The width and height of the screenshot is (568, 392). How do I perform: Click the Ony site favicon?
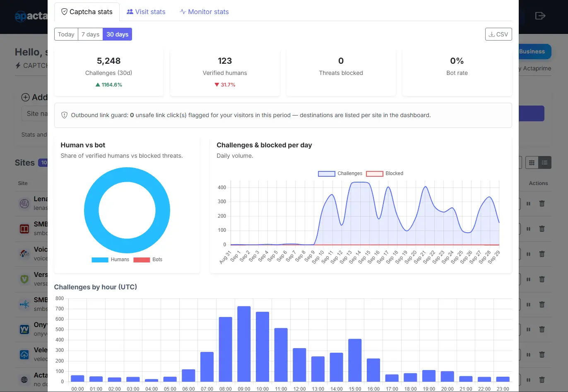tap(24, 329)
